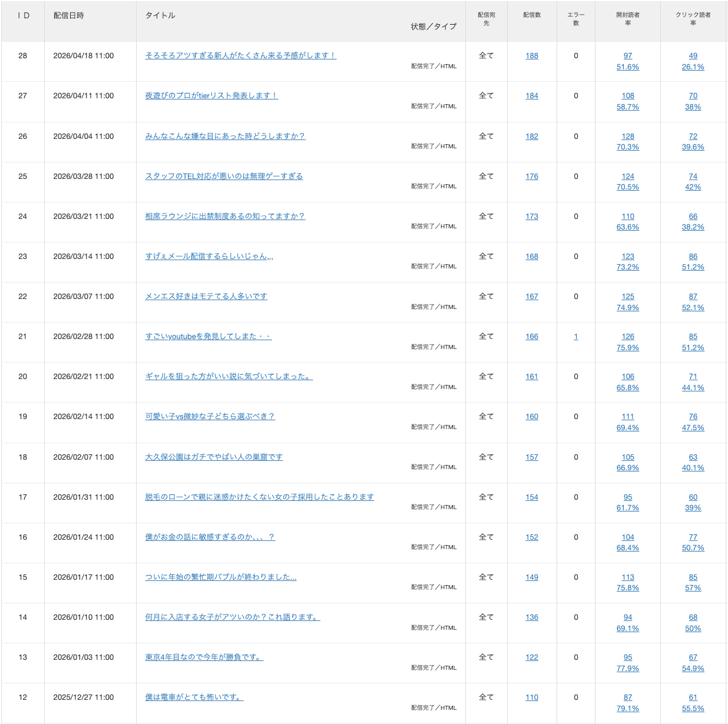Open newsletter "僕は電車がとても怖いです。"
This screenshot has width=728, height=724.
click(194, 697)
